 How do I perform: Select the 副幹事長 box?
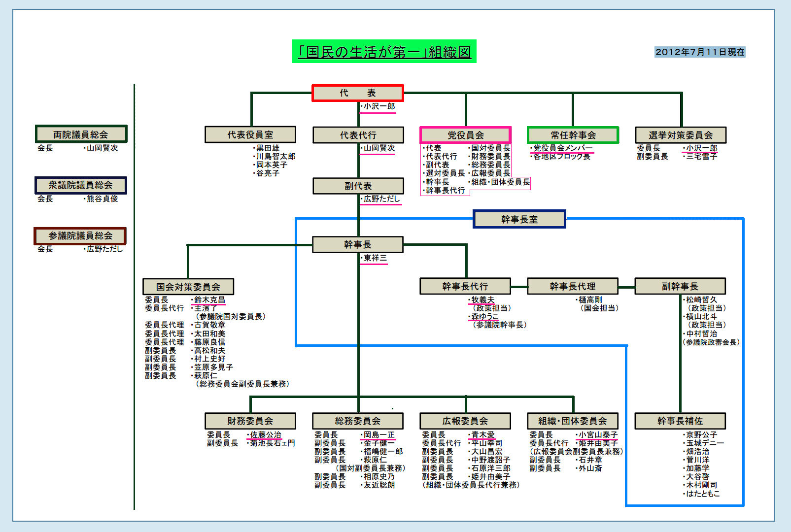pyautogui.click(x=680, y=286)
